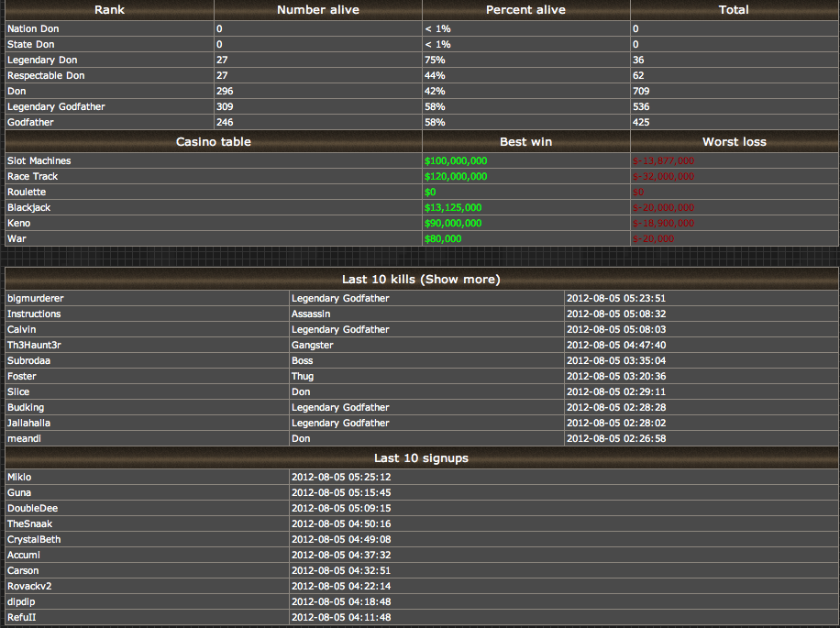Select Foster in the last kills
Viewport: 840px width, 628px height.
click(21, 376)
